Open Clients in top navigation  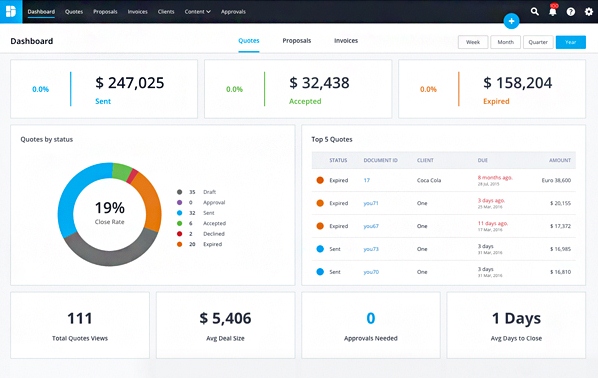click(x=166, y=12)
